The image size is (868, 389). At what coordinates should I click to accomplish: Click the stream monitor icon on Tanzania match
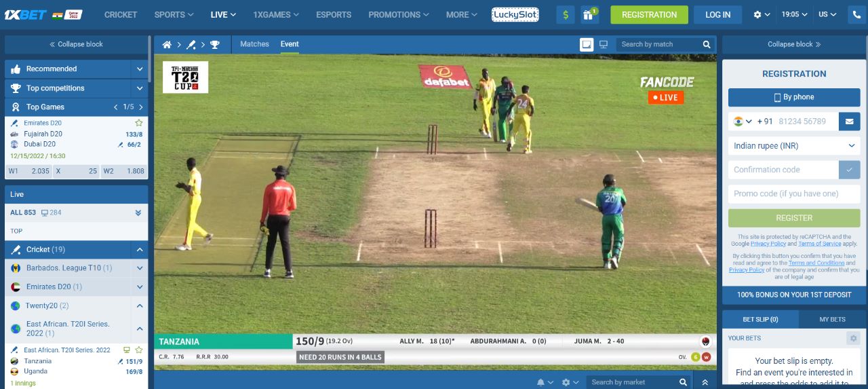(126, 350)
